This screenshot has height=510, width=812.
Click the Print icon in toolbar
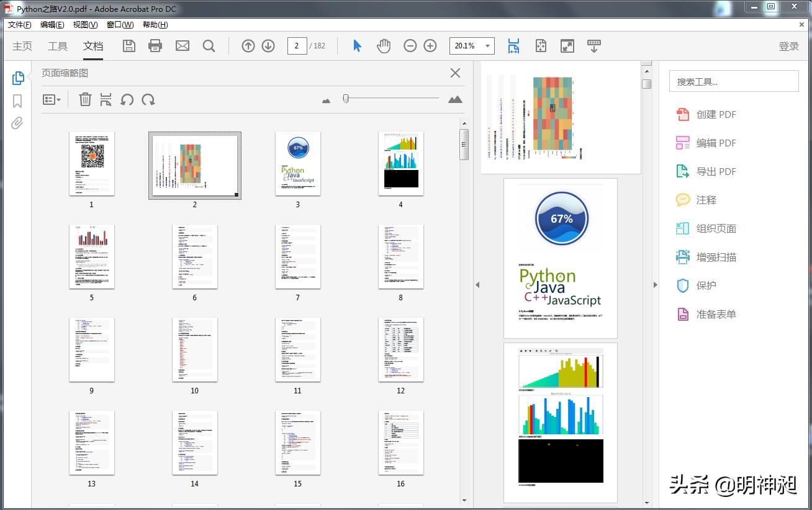coord(155,46)
